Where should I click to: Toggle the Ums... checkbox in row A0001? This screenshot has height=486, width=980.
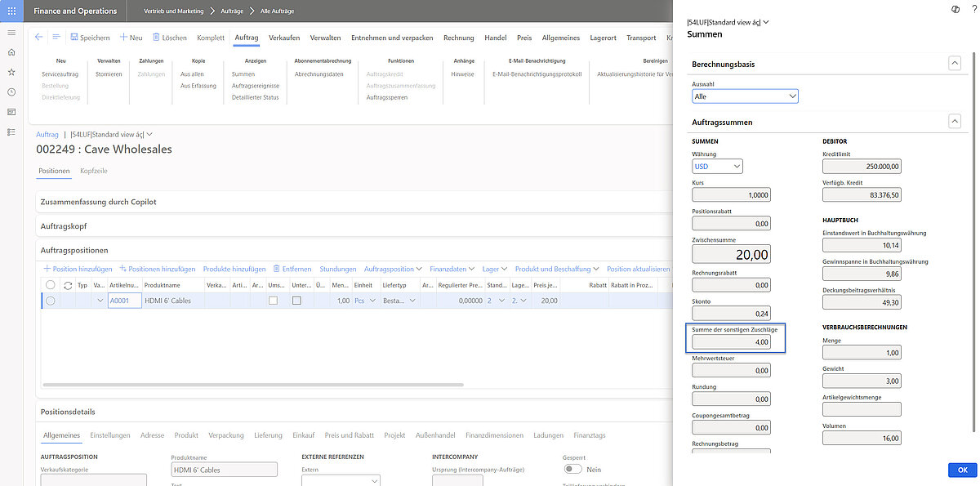[x=274, y=301]
